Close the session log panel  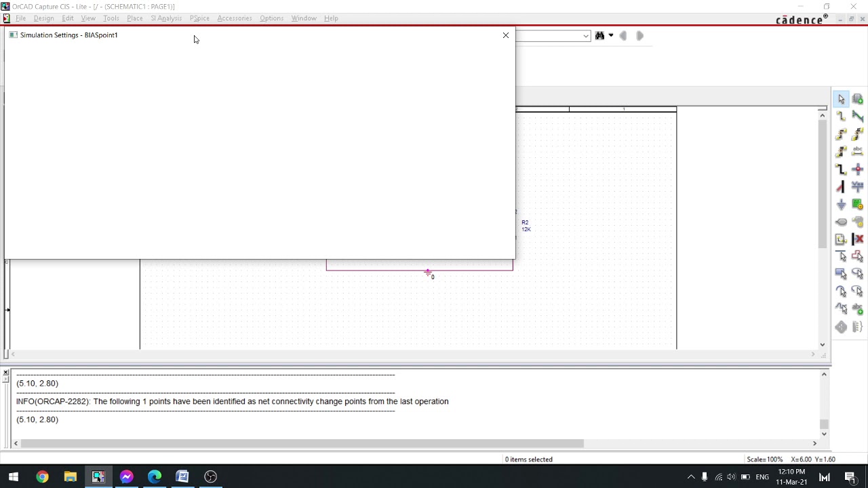pos(5,373)
